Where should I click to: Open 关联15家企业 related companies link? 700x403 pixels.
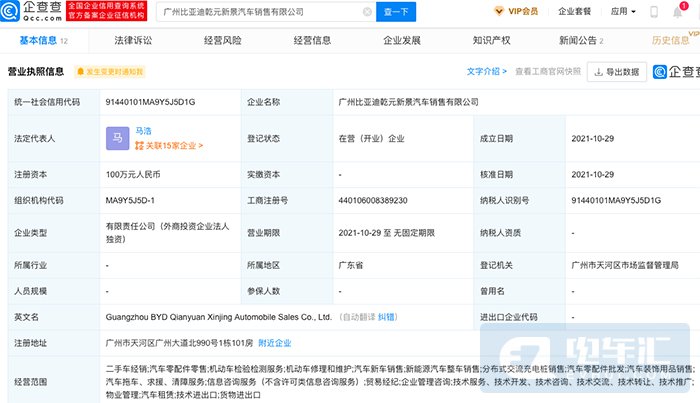pyautogui.click(x=169, y=145)
